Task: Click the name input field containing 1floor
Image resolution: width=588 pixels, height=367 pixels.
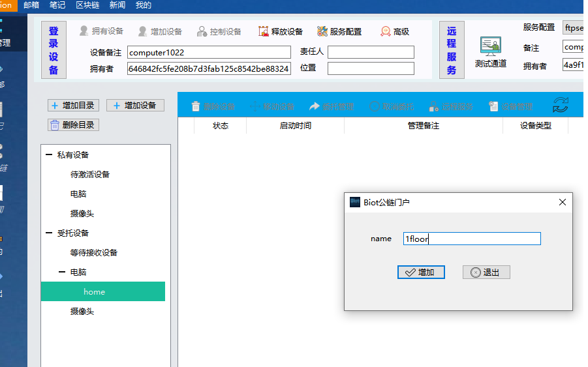Action: click(472, 239)
